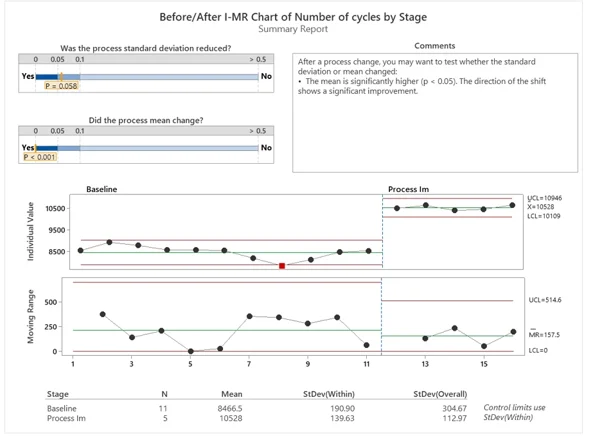
Task: Click the Mean column header
Action: (x=231, y=394)
